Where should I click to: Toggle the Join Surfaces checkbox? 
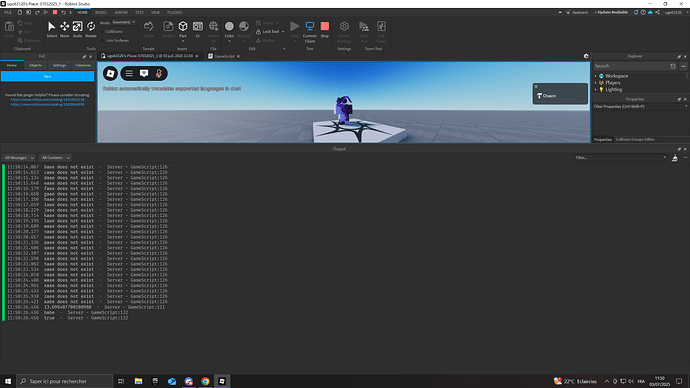coord(103,40)
